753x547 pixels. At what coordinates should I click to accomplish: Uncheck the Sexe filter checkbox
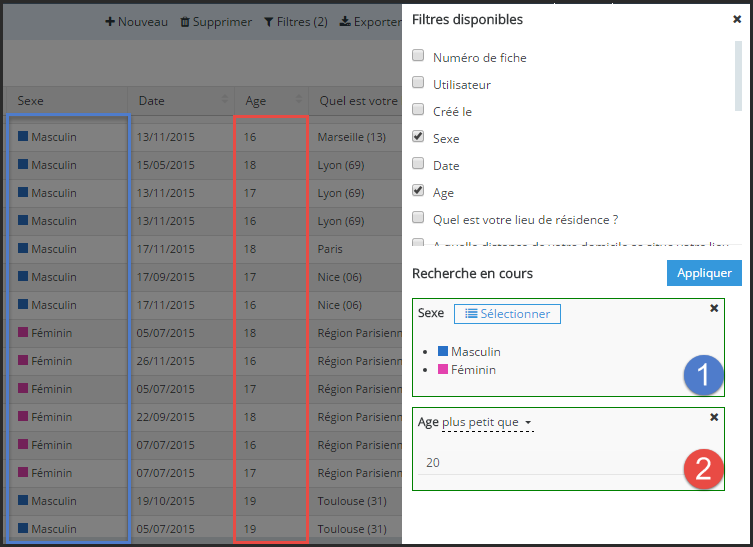(x=418, y=136)
